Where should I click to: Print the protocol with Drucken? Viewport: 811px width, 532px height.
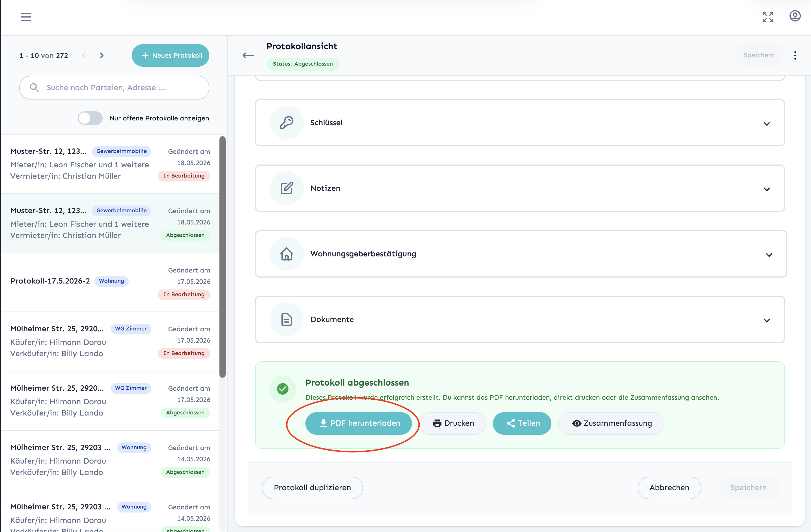click(452, 423)
